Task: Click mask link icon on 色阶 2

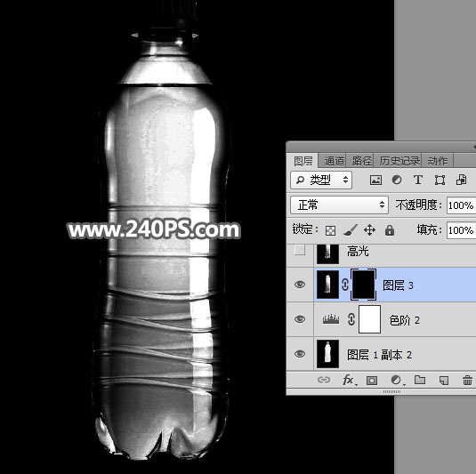Action: point(351,319)
